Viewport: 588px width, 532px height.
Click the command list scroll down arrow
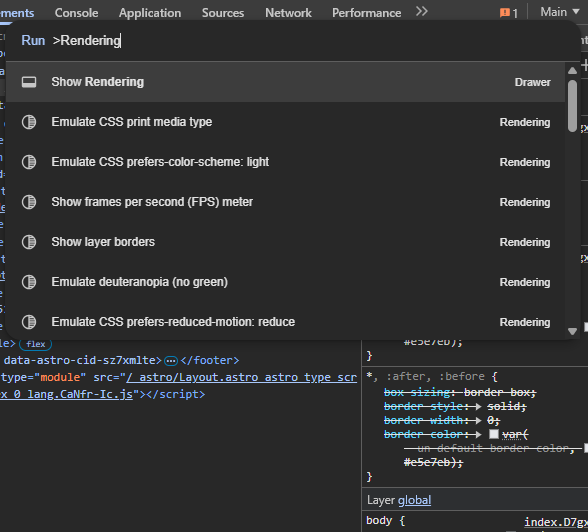572,331
